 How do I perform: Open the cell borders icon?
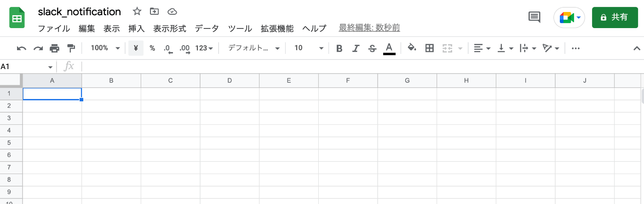pyautogui.click(x=430, y=48)
